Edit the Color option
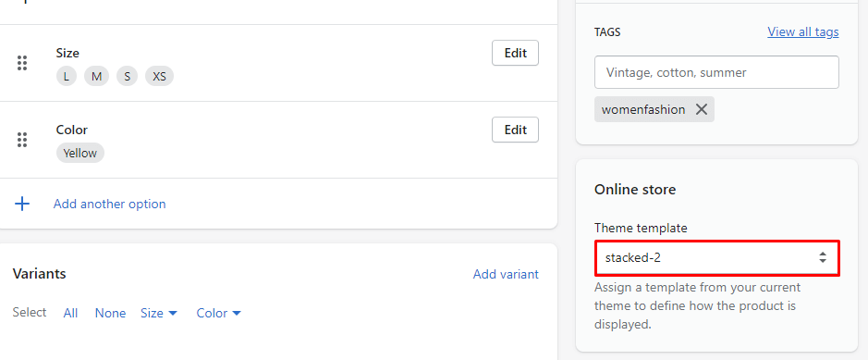868x360 pixels. click(x=515, y=130)
